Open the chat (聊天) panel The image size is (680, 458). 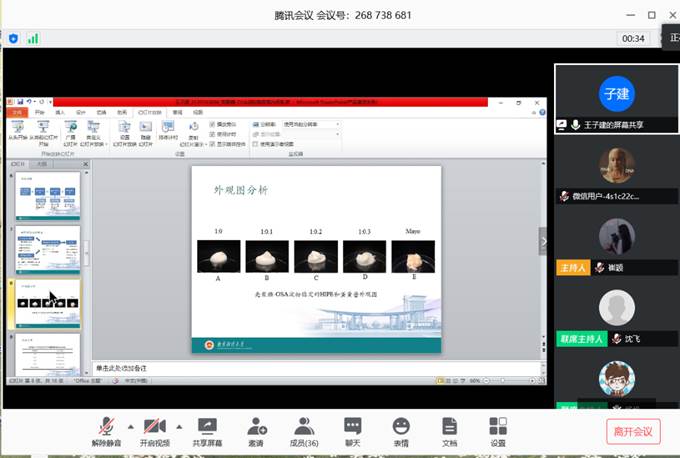click(352, 431)
